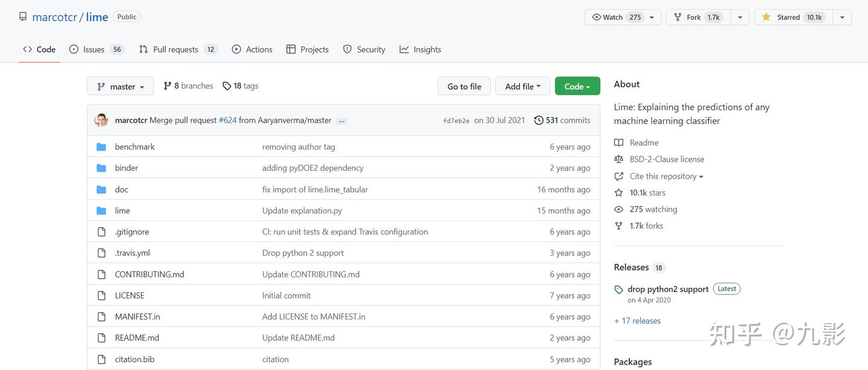Click the .gitignore file icon
Screen dimensions: 868x370
pos(101,232)
